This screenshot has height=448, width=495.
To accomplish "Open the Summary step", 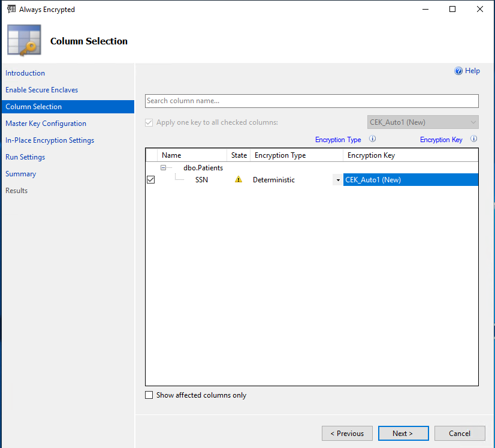I will [21, 174].
